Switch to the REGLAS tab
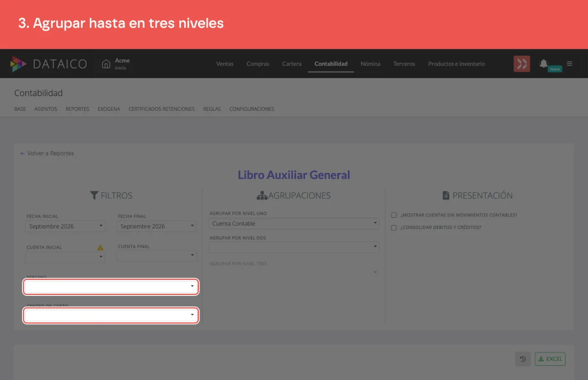588x380 pixels. point(212,109)
